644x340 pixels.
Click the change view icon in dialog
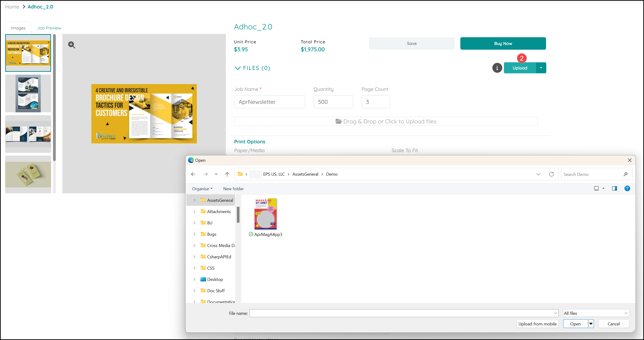[596, 189]
